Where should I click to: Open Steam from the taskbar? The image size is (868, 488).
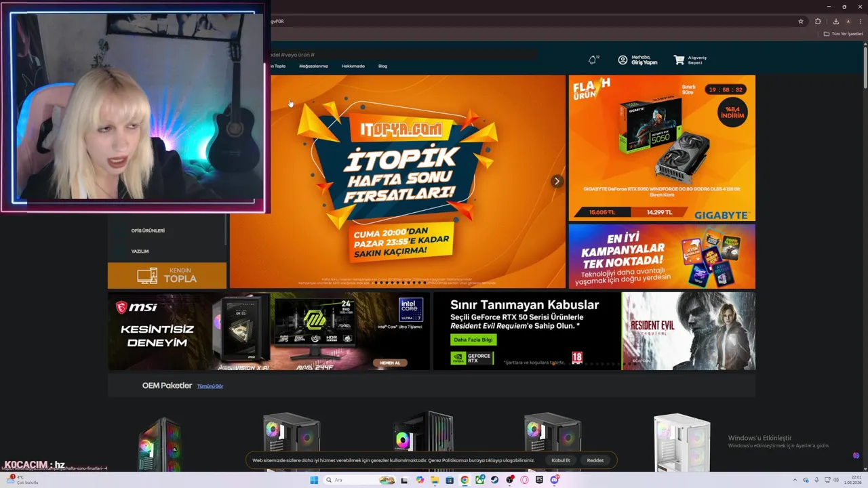tap(494, 480)
